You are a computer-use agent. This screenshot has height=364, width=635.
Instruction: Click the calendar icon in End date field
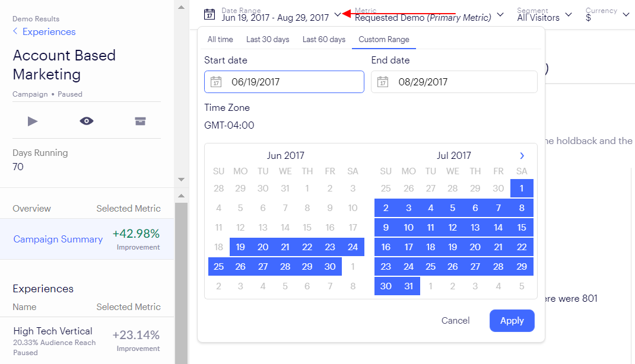coord(383,82)
